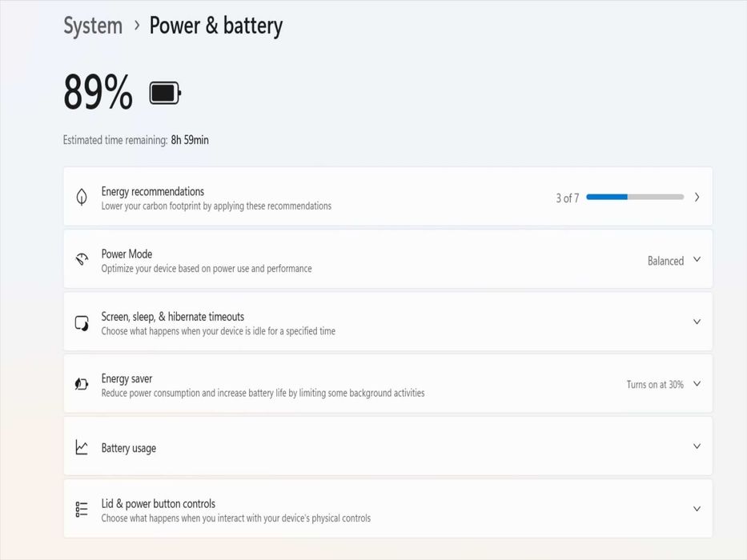Expand Screen, sleep, & hibernate timeouts chevron
The width and height of the screenshot is (747, 560).
pos(697,322)
